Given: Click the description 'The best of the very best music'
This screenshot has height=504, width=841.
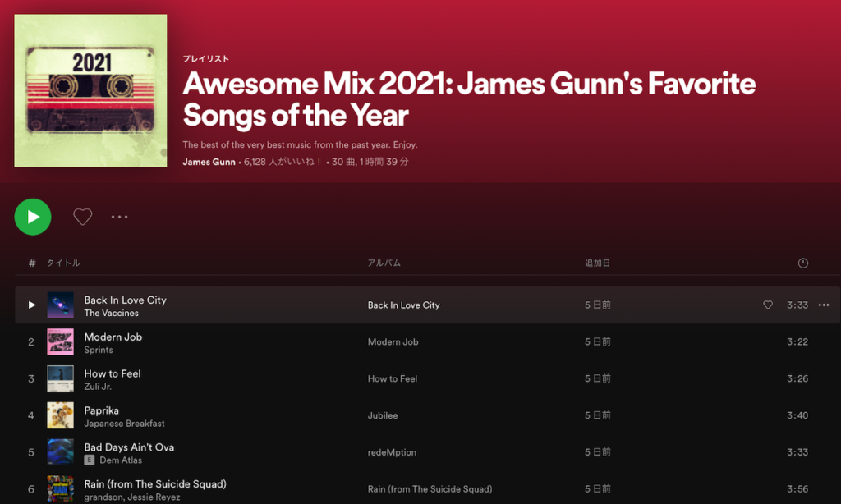Looking at the screenshot, I should (300, 144).
